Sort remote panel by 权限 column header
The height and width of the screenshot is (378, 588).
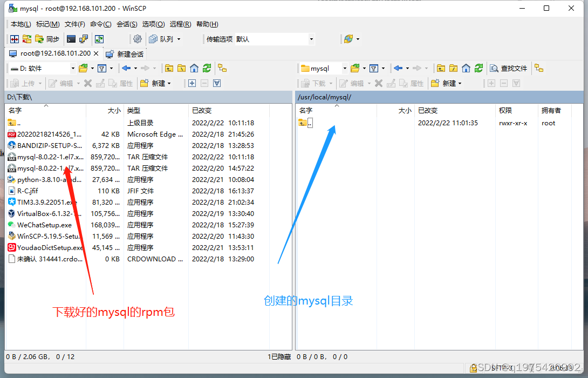pyautogui.click(x=517, y=110)
